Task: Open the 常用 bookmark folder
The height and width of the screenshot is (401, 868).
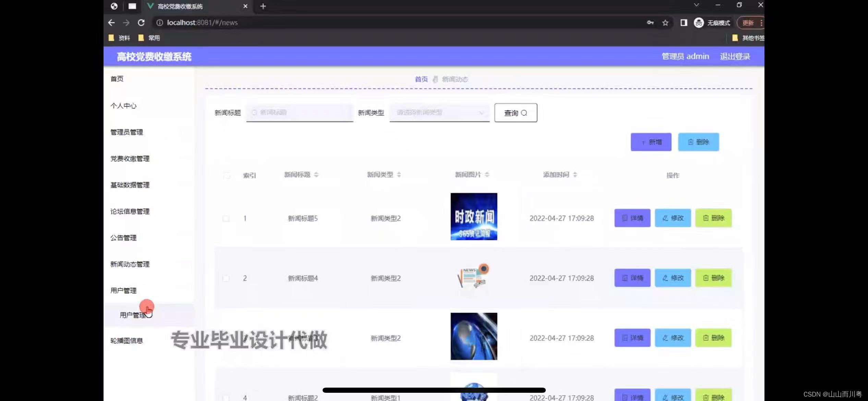Action: coord(149,38)
